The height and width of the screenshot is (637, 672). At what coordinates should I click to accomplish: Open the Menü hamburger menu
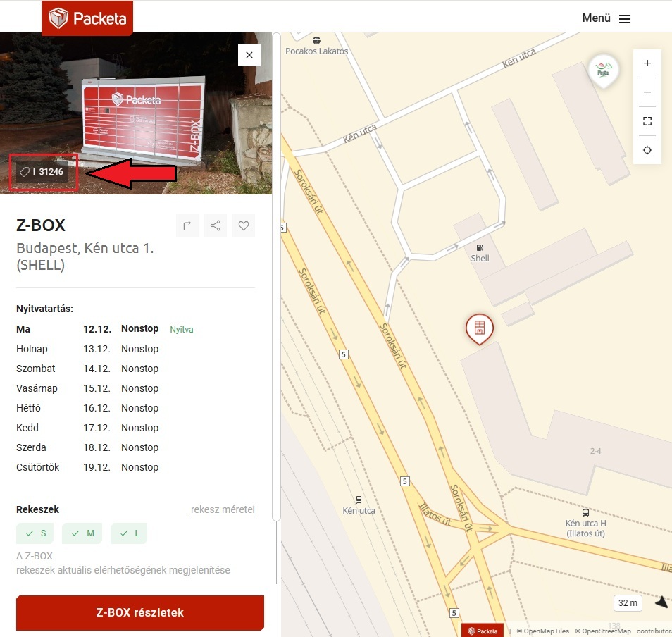(x=606, y=18)
